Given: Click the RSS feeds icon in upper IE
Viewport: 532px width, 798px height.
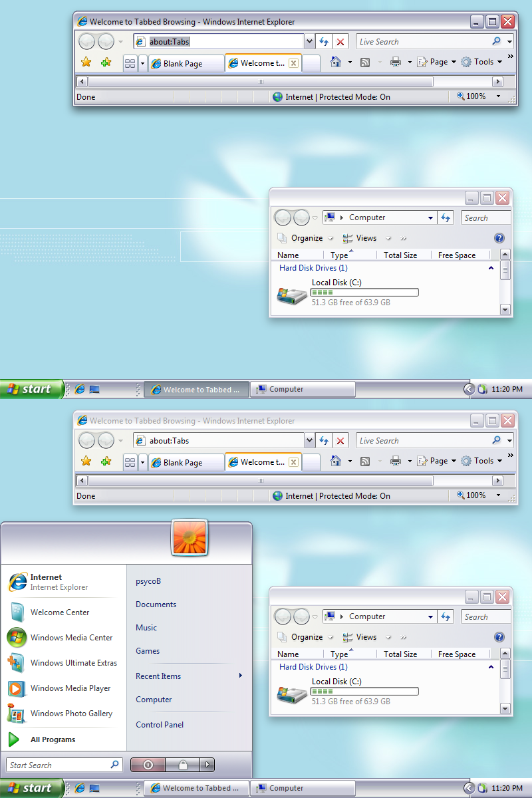Looking at the screenshot, I should (x=365, y=63).
